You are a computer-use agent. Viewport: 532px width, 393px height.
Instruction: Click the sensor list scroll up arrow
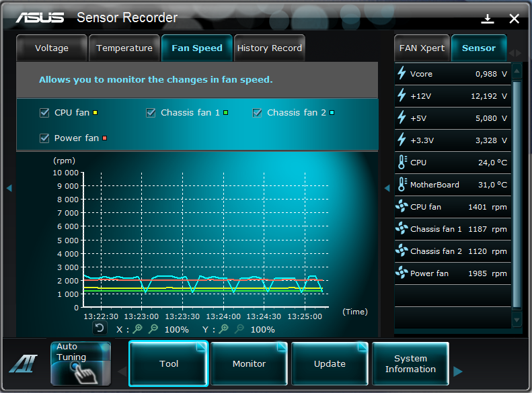(517, 71)
